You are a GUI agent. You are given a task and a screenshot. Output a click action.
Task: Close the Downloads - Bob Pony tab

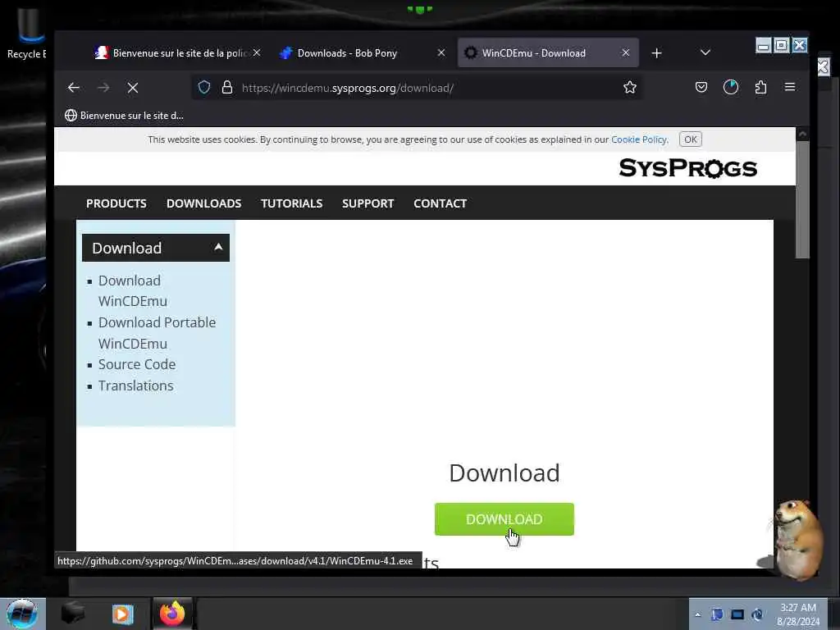tap(441, 52)
